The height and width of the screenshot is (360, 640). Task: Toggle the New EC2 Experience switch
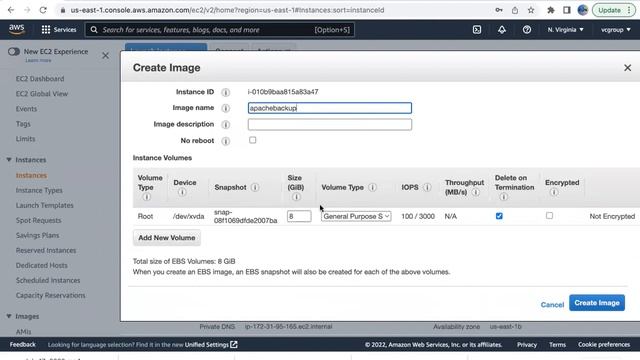click(13, 51)
